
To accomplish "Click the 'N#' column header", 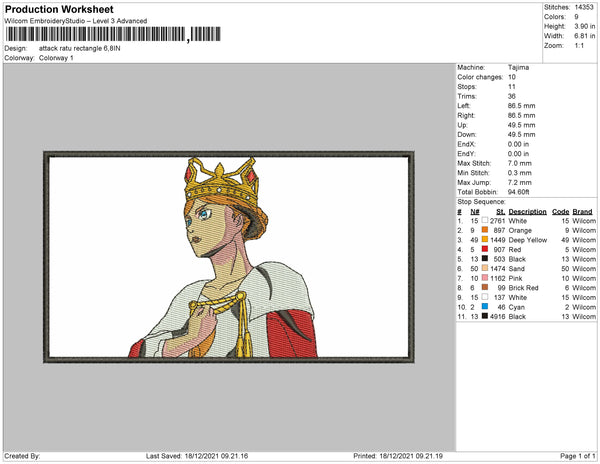I will click(475, 212).
